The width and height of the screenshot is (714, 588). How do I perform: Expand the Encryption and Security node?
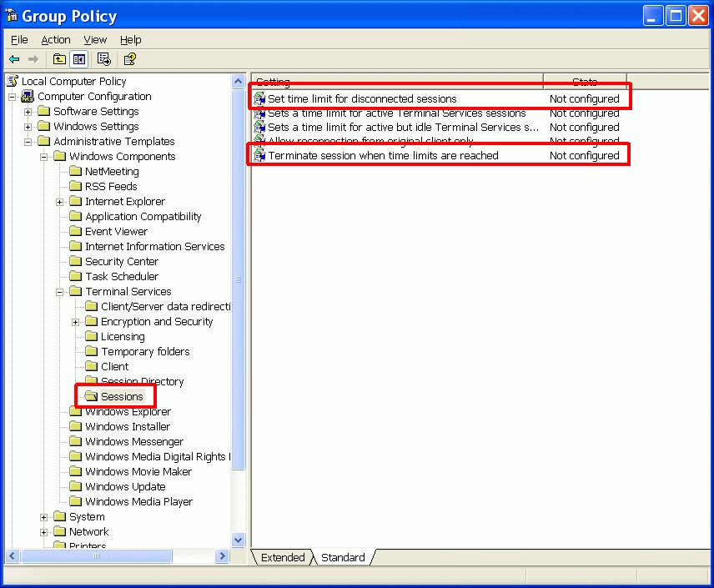(76, 322)
